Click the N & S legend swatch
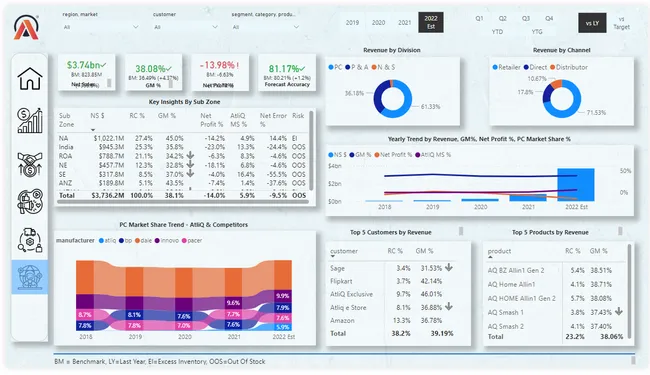 pyautogui.click(x=374, y=67)
